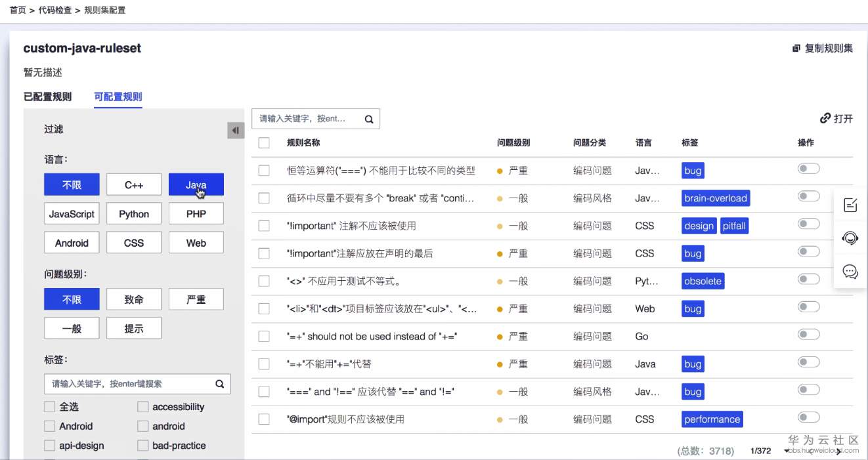Filter rules by PHP language
The width and height of the screenshot is (868, 460).
pos(196,214)
